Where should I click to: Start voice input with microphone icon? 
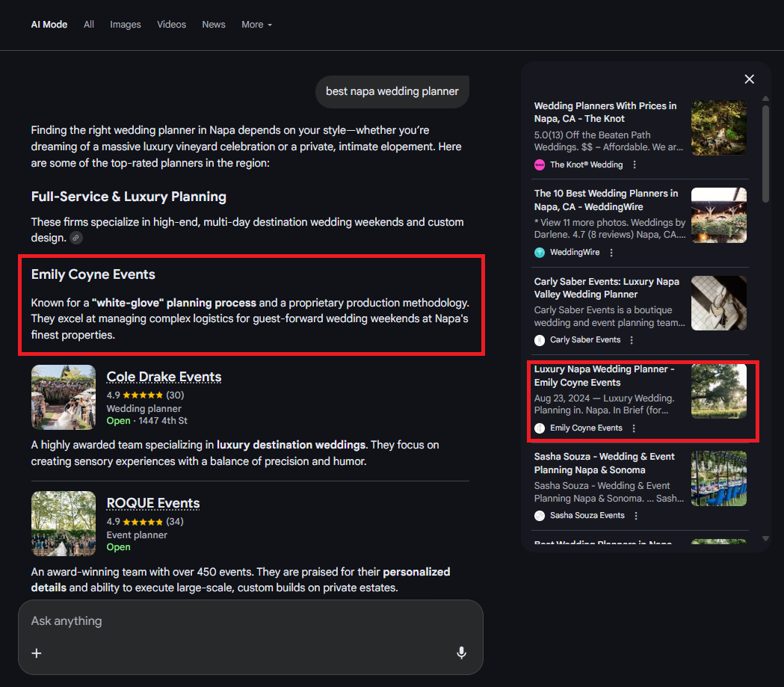pos(461,653)
